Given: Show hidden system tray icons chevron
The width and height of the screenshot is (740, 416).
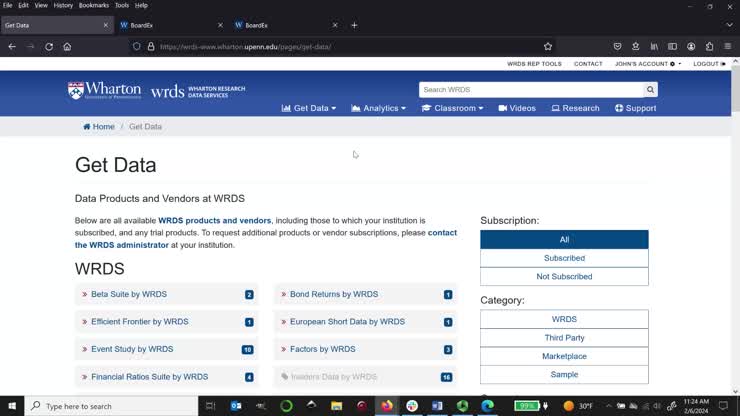Looking at the screenshot, I should (x=608, y=406).
